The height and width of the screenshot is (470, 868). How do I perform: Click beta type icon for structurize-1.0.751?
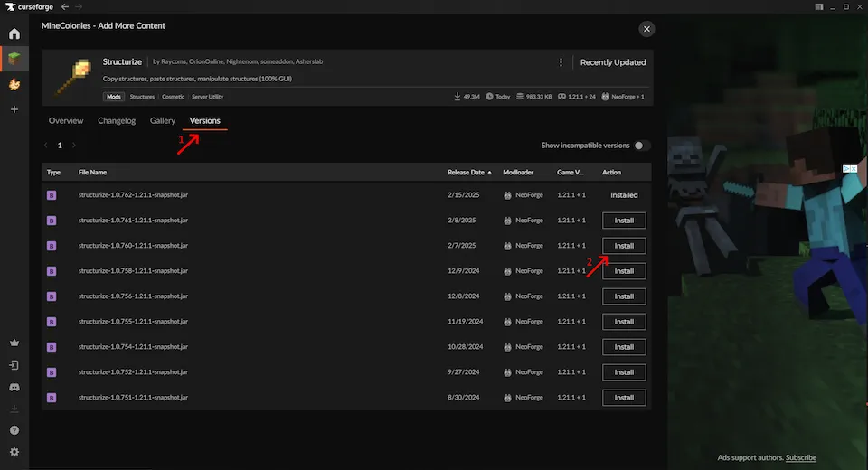click(x=52, y=398)
